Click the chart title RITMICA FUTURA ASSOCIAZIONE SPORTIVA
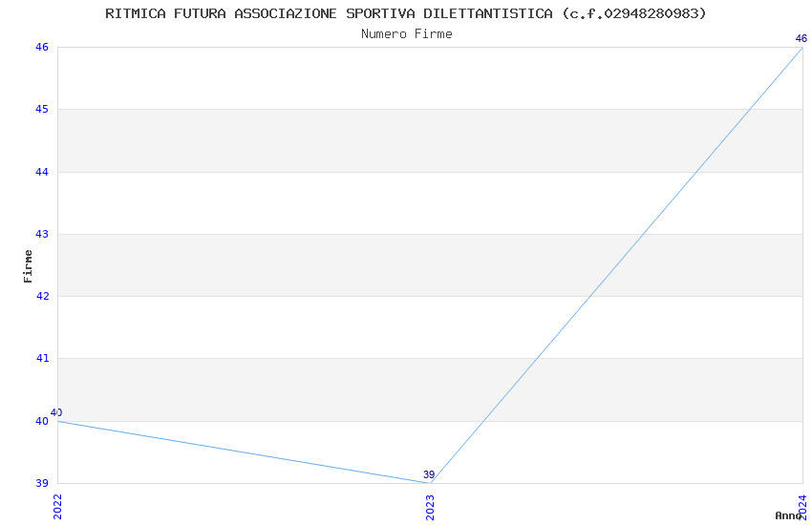Screen dimensions: 812x525 (406, 13)
